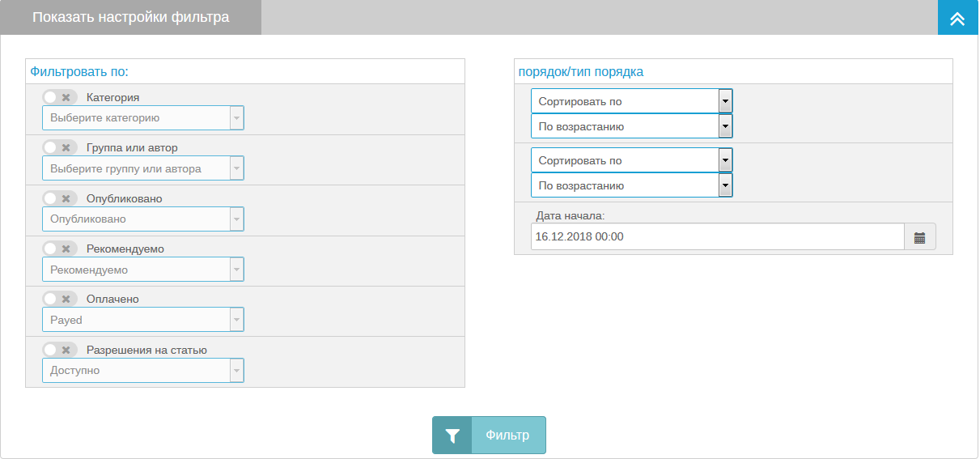Collapse filter panel with double chevron icon
This screenshot has width=980, height=459.
coord(957,18)
